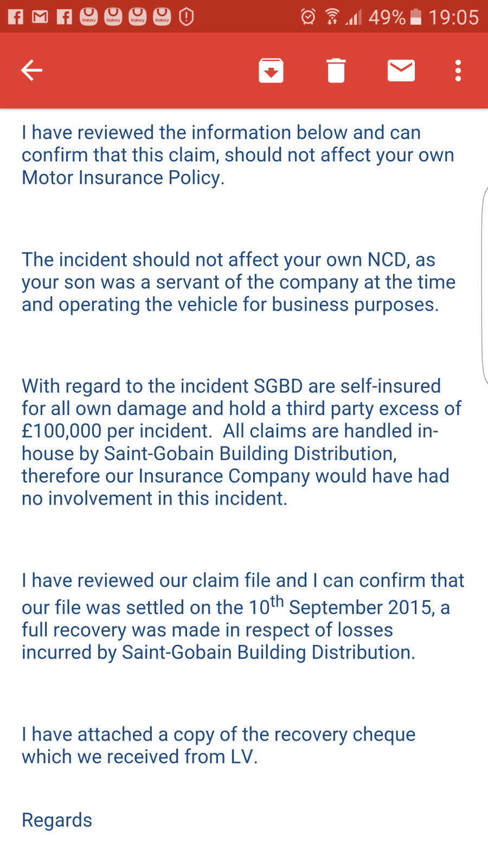488x868 pixels.
Task: Tap the sentence about the recovery cheque
Action: 219,745
